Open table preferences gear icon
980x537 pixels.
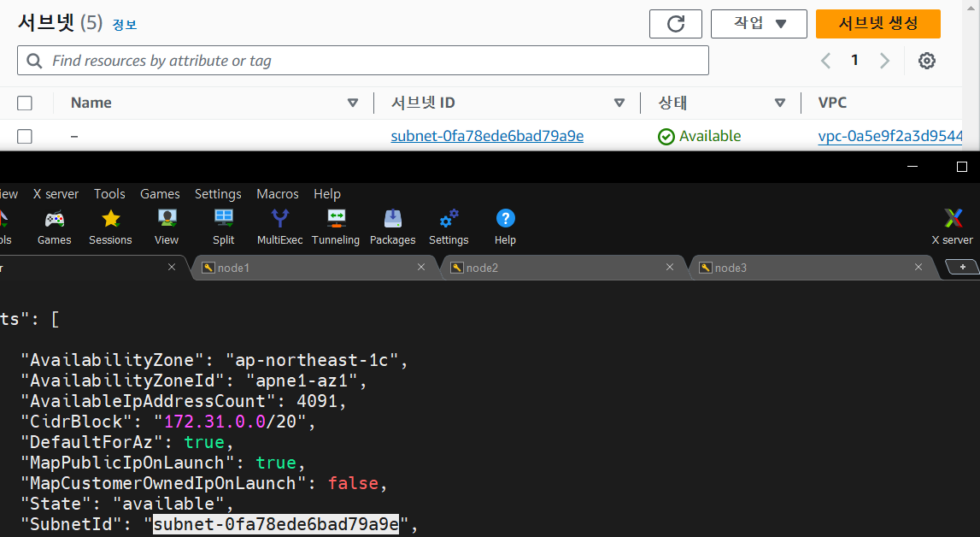point(927,61)
